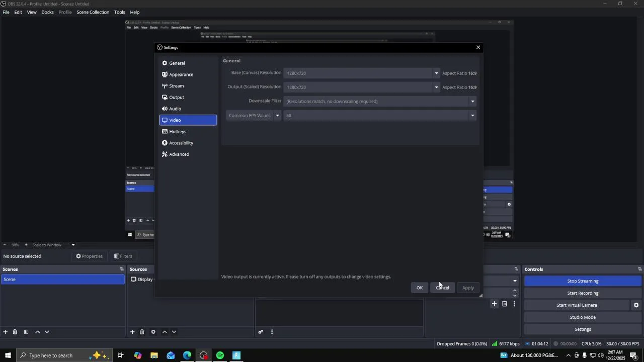Viewport: 644px width, 362px height.
Task: Pop out the Scenes dock with its float icon
Action: tap(121, 269)
